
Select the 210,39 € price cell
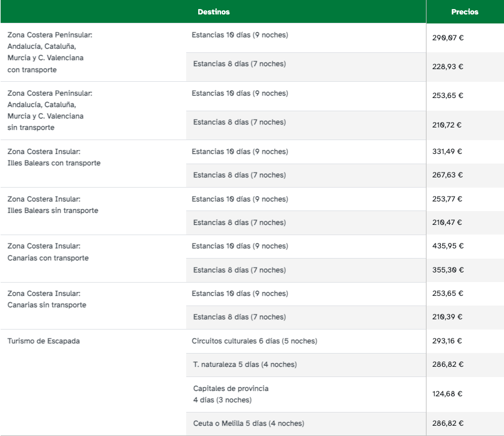(448, 317)
